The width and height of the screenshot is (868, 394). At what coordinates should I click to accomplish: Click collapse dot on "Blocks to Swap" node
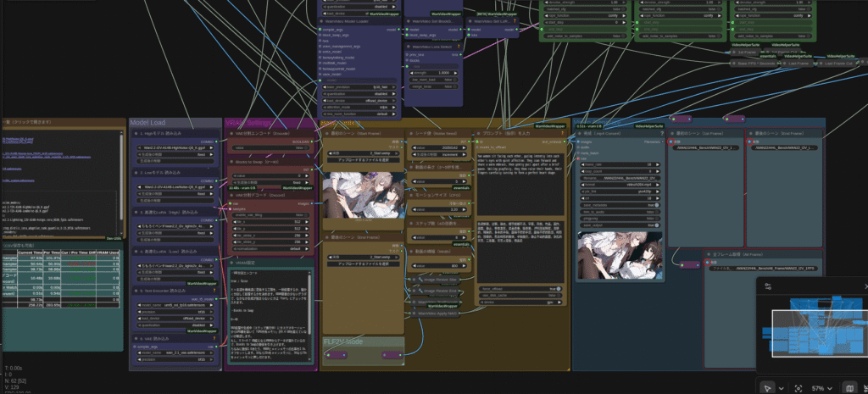(x=230, y=159)
